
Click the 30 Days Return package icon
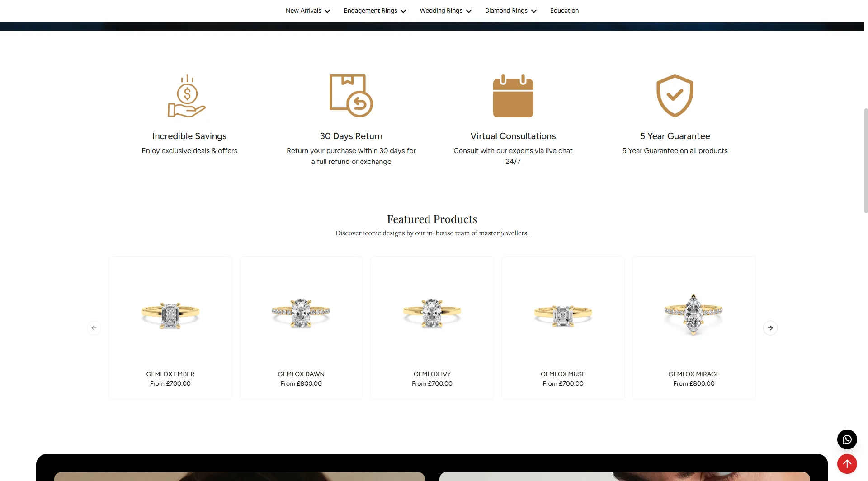(x=351, y=96)
